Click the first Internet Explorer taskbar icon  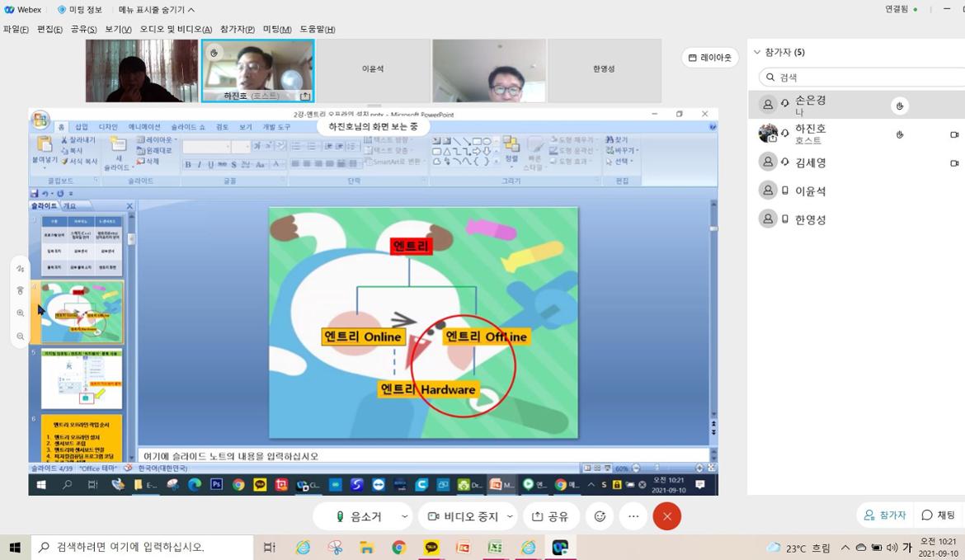click(303, 547)
